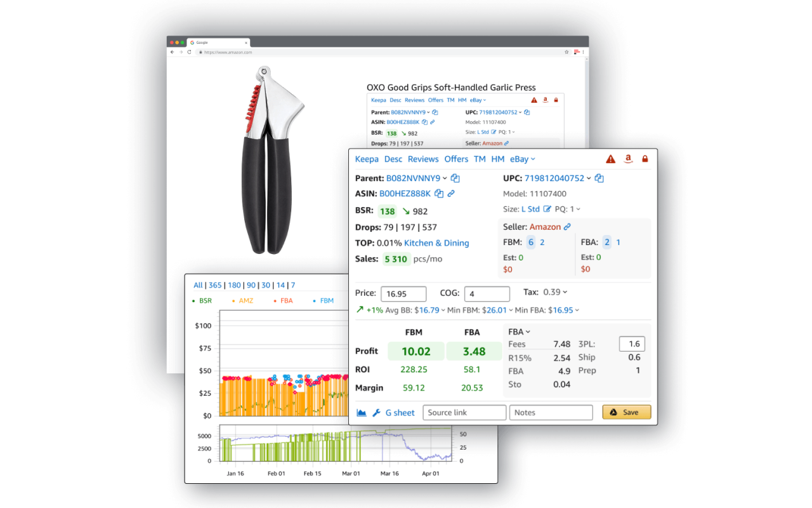Select All range in chart panel

199,285
